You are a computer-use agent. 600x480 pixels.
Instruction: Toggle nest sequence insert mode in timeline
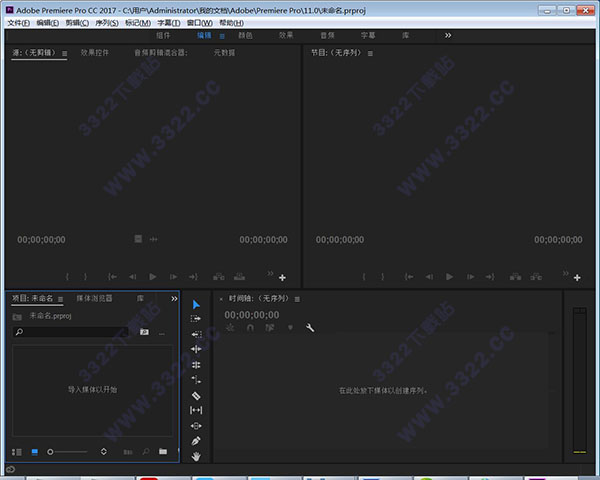[230, 328]
